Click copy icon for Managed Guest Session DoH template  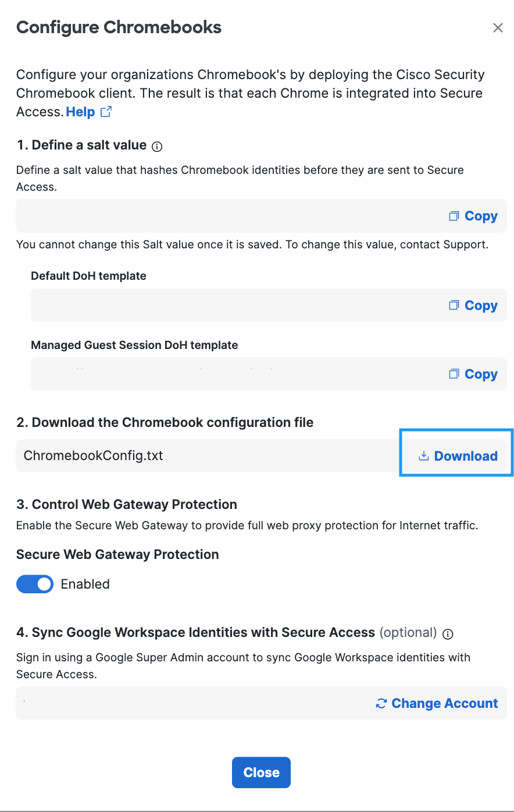(x=454, y=374)
